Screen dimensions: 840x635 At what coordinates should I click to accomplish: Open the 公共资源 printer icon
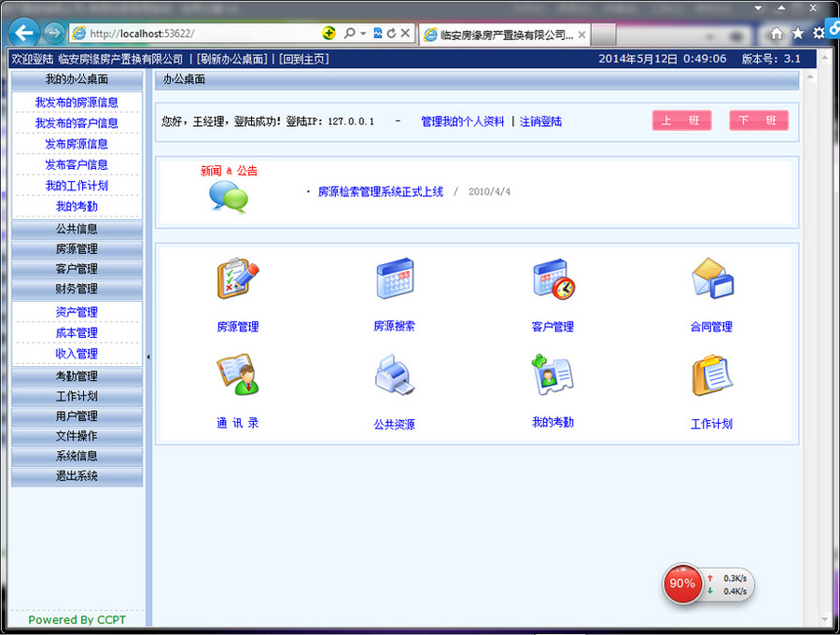[x=395, y=374]
